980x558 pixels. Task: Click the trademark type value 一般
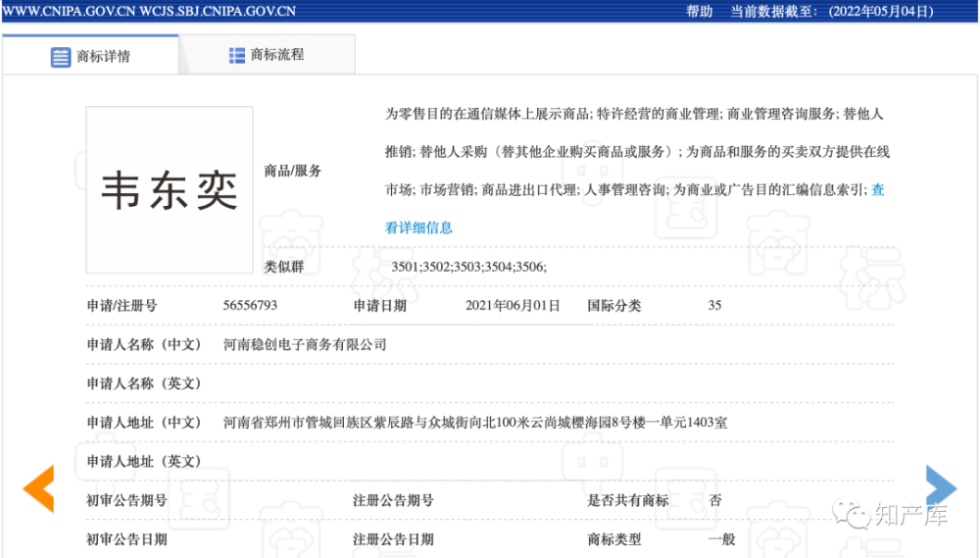coord(722,539)
